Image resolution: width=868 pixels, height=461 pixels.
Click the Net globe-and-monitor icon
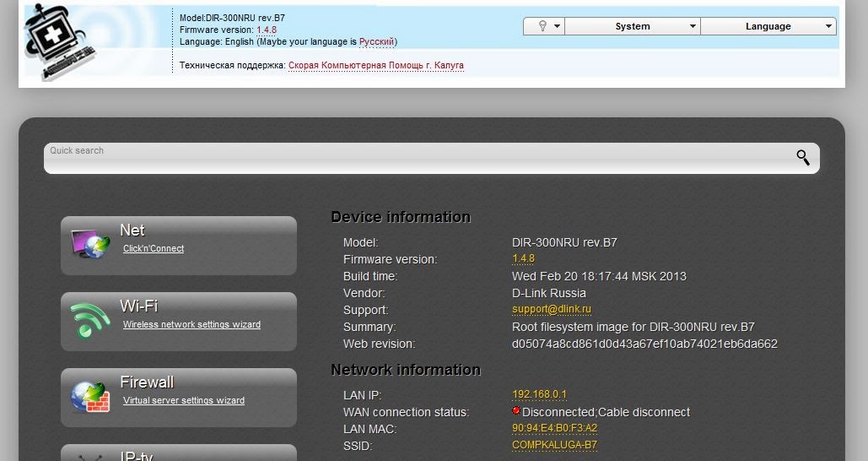click(90, 244)
